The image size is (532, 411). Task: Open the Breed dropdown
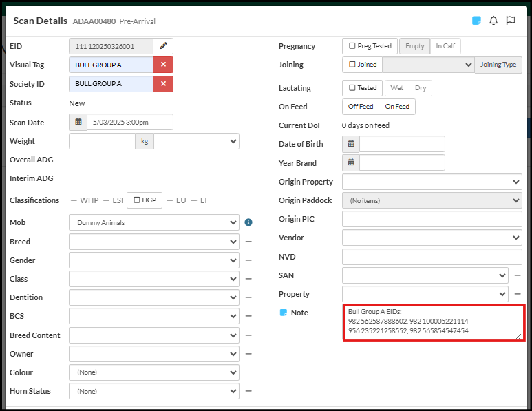click(153, 242)
